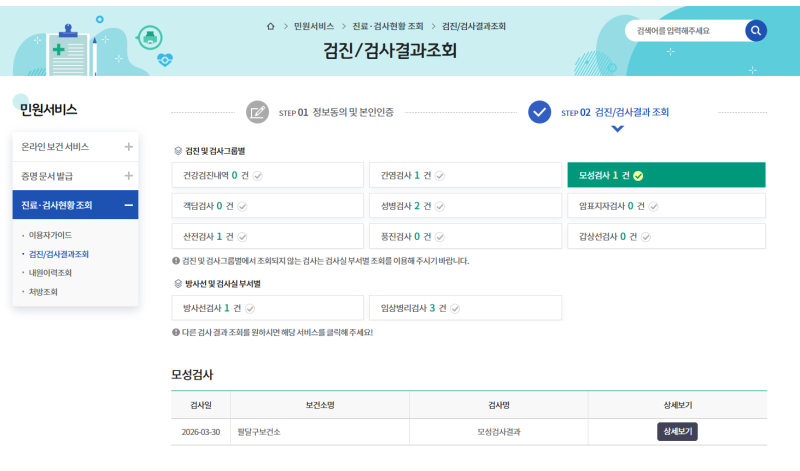Viewport: 800px width, 471px height.
Task: Click the 모성검사결과 table cell
Action: click(x=499, y=432)
